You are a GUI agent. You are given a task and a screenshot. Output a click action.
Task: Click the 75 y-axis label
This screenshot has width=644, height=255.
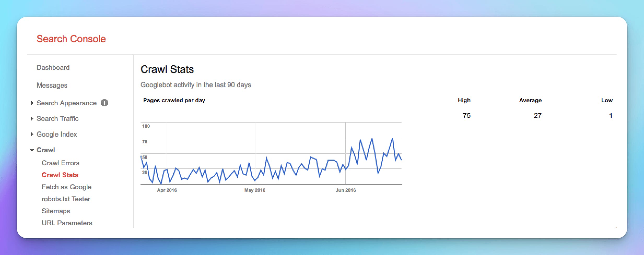coord(145,142)
